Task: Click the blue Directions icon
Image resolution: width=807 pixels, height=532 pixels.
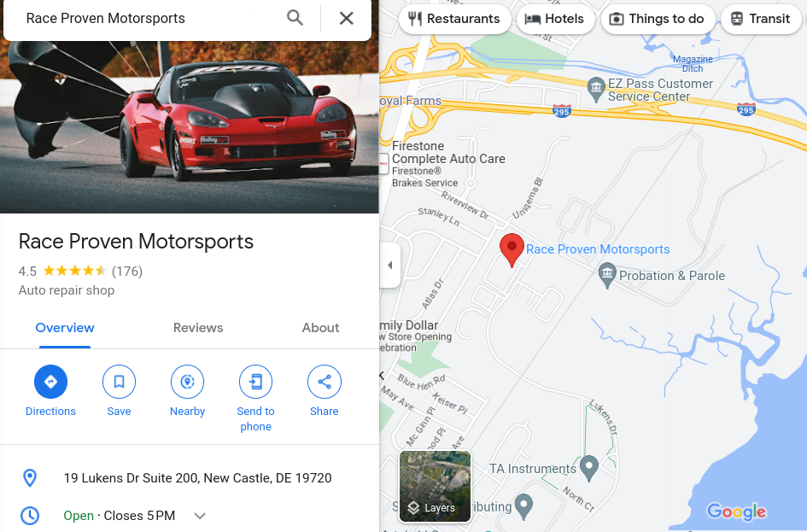Action: (x=50, y=382)
